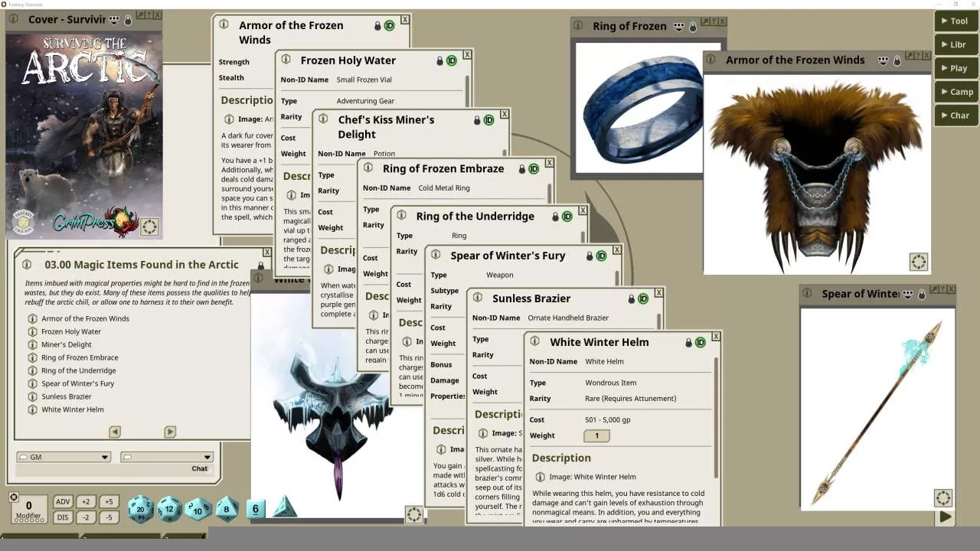
Task: Open link icon beside Ring of Frozen Embrace list entry
Action: tap(32, 357)
